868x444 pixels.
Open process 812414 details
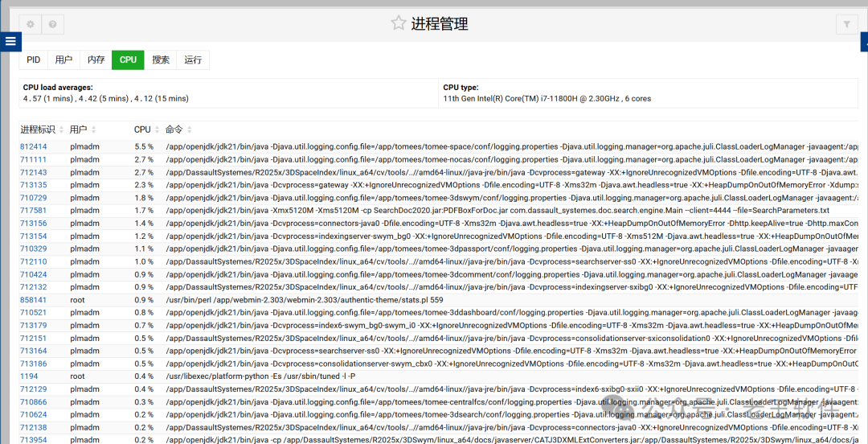pyautogui.click(x=33, y=147)
